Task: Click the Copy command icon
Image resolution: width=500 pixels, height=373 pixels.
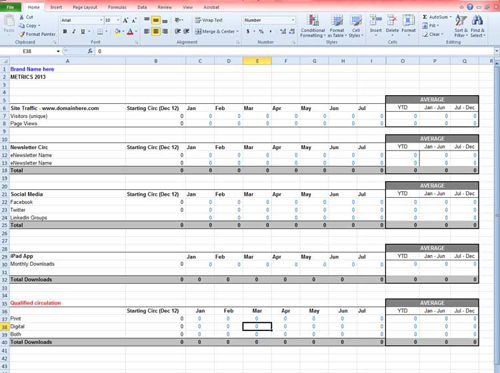Action: click(x=22, y=25)
